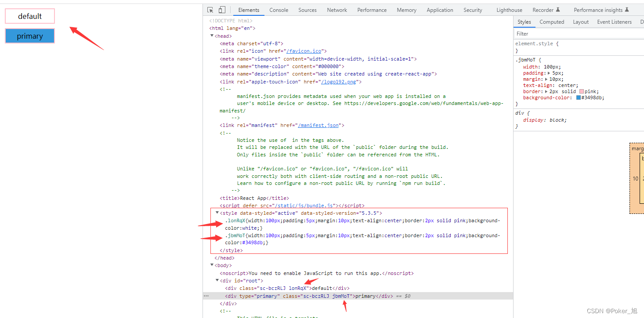The height and width of the screenshot is (318, 644).
Task: Select the div class lonRqX default row
Action: point(287,288)
